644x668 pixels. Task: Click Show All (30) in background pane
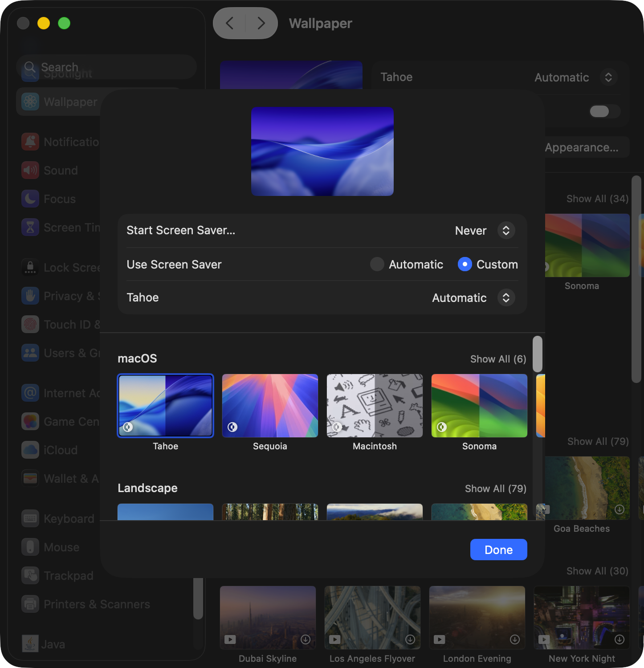point(598,571)
